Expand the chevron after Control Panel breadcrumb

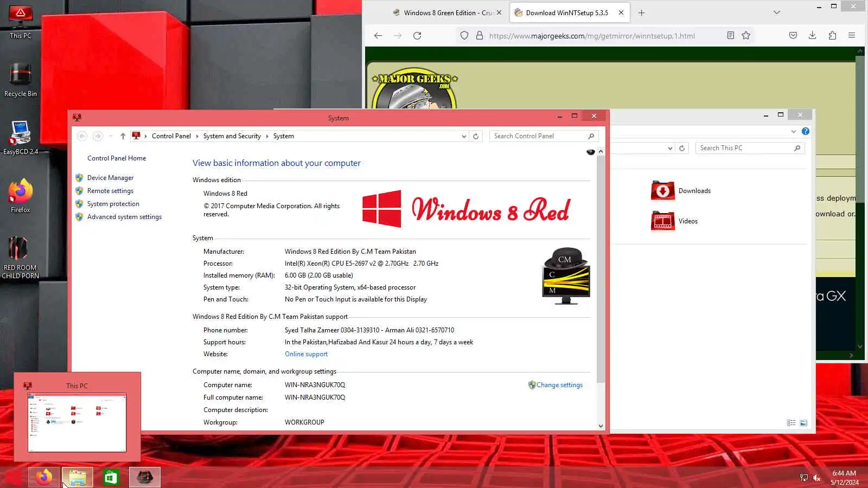(x=197, y=136)
